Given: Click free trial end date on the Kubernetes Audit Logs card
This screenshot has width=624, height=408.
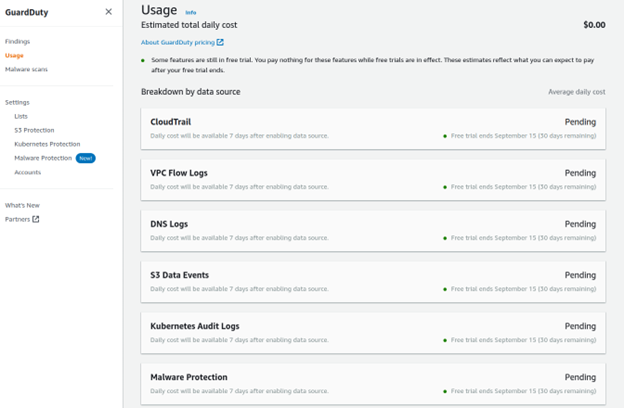Looking at the screenshot, I should pyautogui.click(x=523, y=340).
